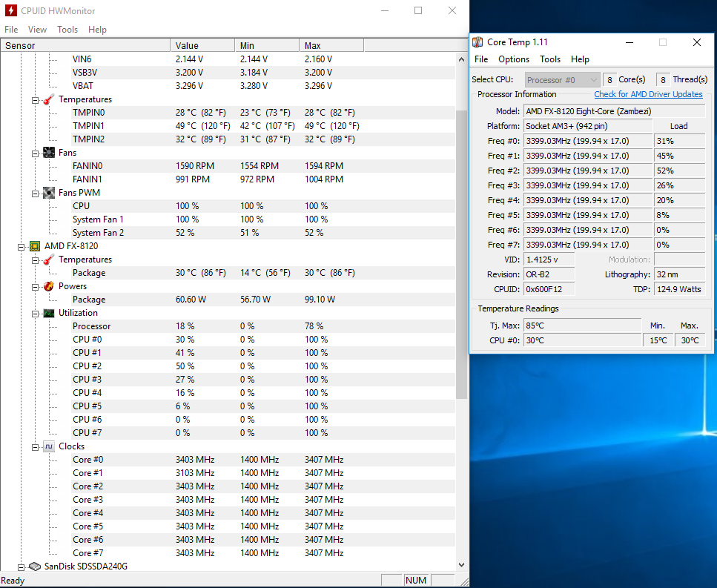Collapse the SanDisk SDSSDA240G node
The width and height of the screenshot is (717, 588).
21,567
